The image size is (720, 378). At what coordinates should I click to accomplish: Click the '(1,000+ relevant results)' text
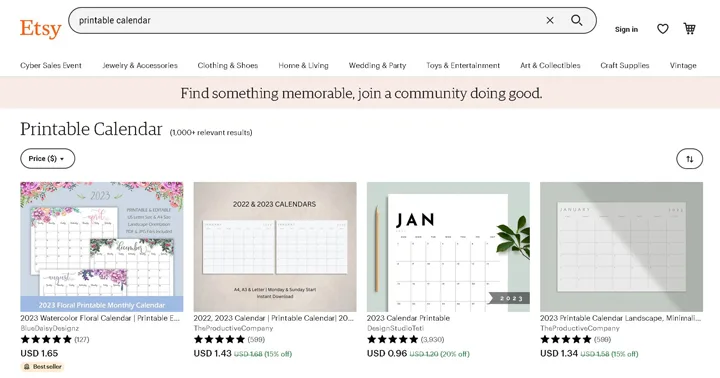tap(211, 132)
